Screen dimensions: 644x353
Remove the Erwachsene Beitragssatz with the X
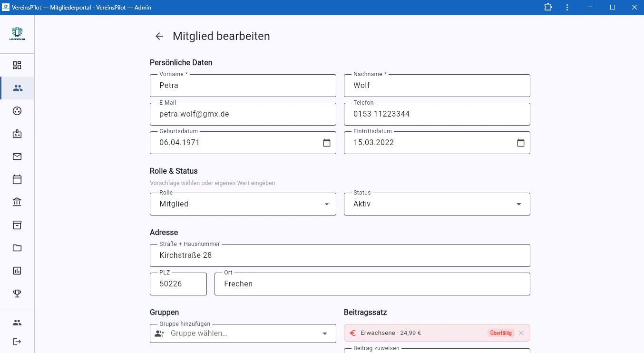pyautogui.click(x=521, y=333)
